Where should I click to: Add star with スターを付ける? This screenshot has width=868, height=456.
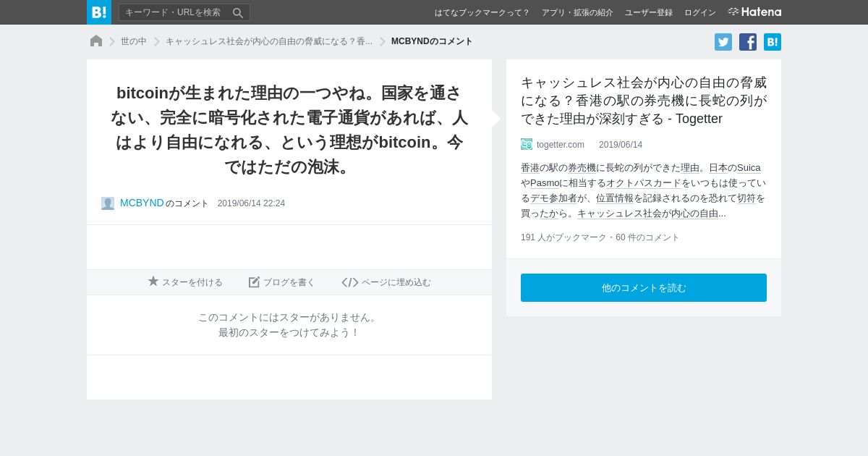(185, 282)
